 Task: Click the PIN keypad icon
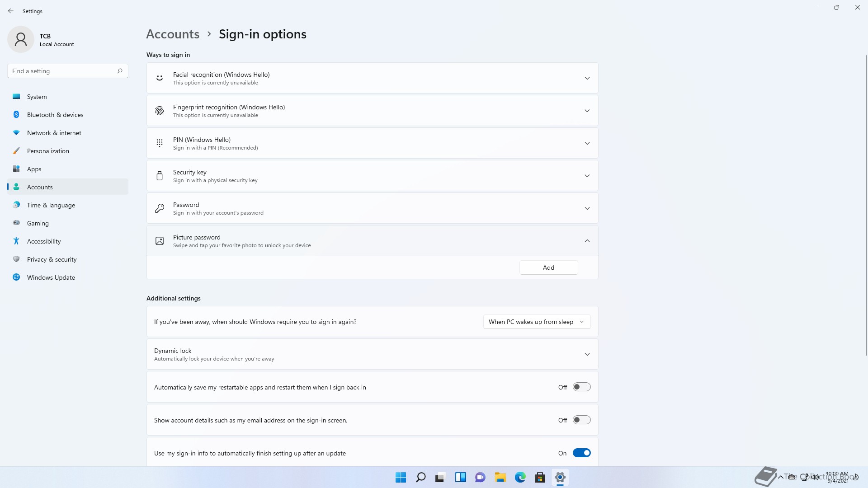pos(160,143)
